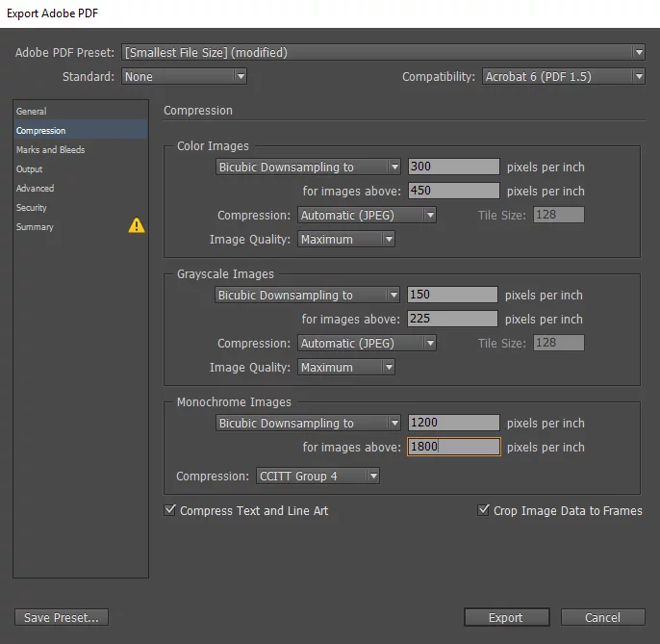
Task: Open Monochrome Images downsampling method dropdown
Action: 308,423
